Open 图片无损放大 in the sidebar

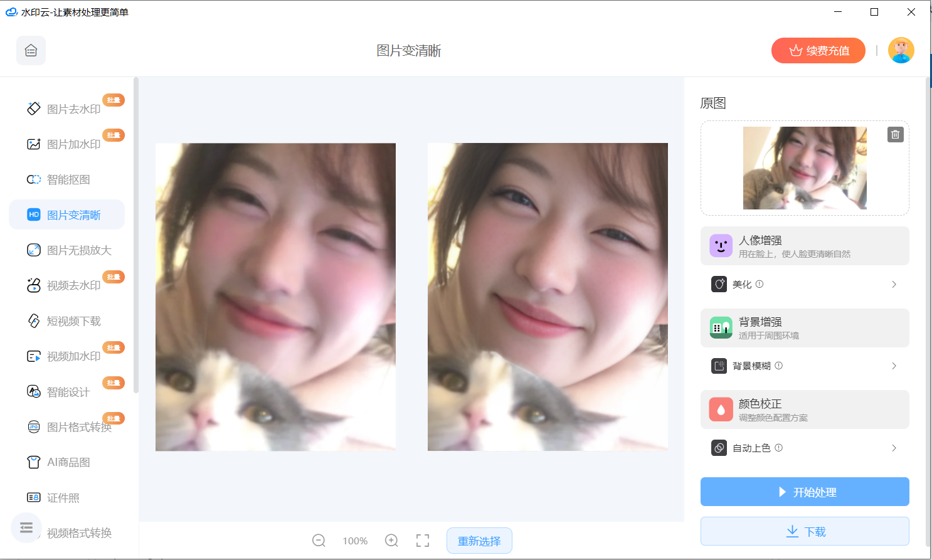(x=66, y=250)
